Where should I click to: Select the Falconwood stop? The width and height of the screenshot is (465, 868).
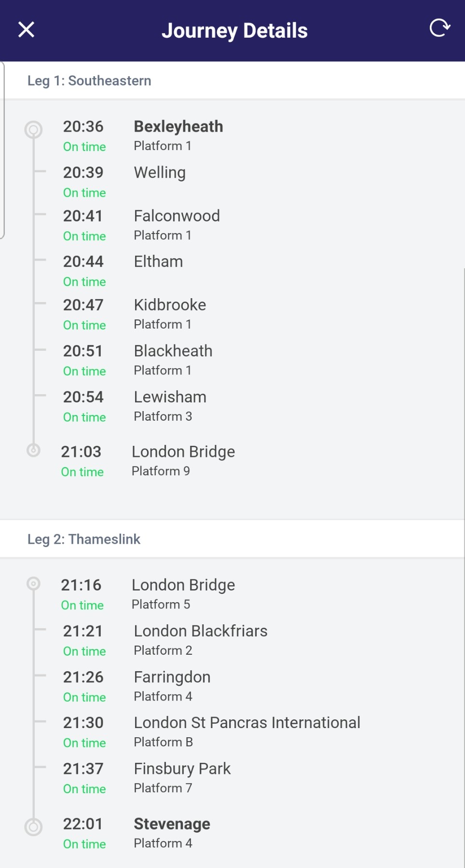177,216
